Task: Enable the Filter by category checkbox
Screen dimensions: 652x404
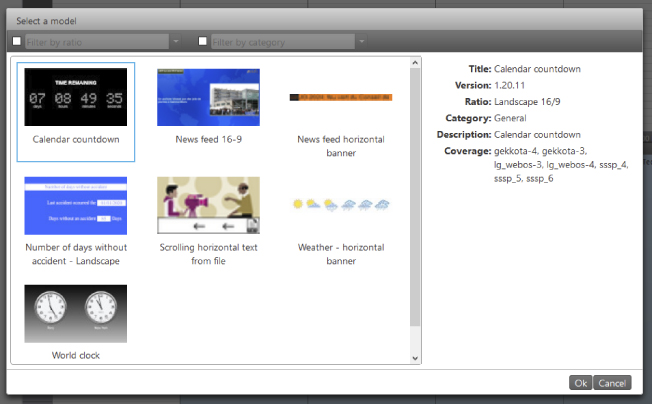Action: [x=203, y=42]
